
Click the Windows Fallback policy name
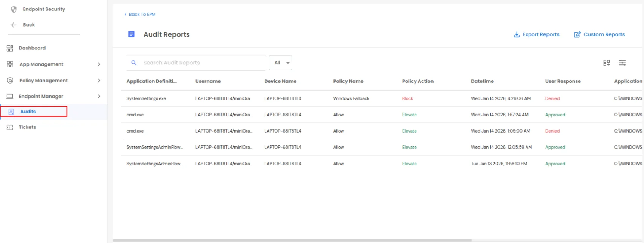[x=351, y=98]
